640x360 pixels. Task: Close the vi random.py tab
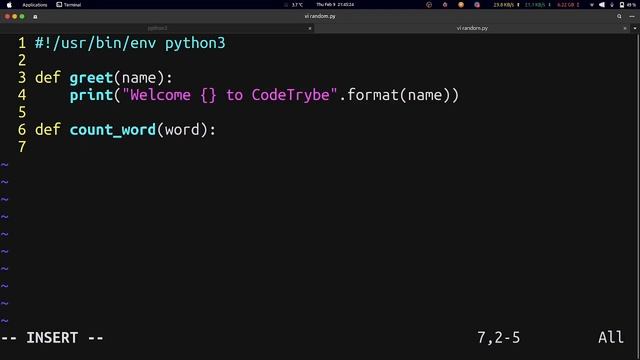625,28
